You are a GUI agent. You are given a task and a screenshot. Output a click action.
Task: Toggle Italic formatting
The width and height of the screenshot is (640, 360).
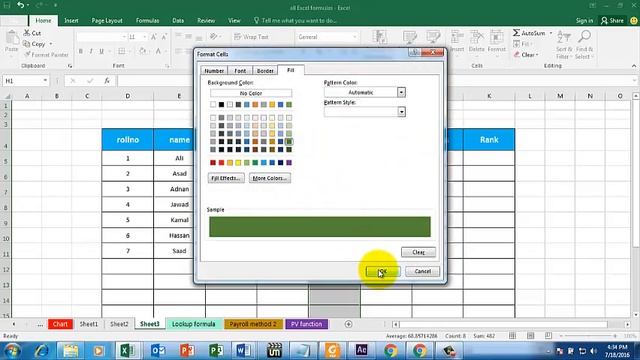tap(91, 51)
